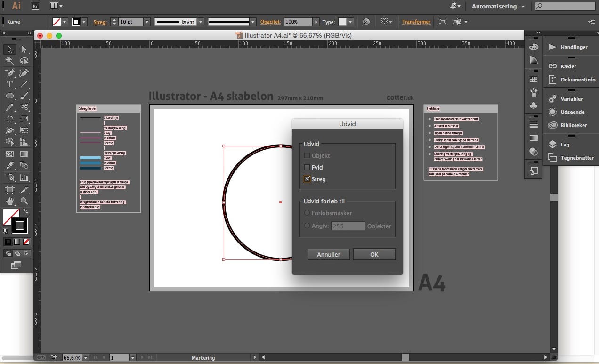Switch to gradient fill mode button

17,242
